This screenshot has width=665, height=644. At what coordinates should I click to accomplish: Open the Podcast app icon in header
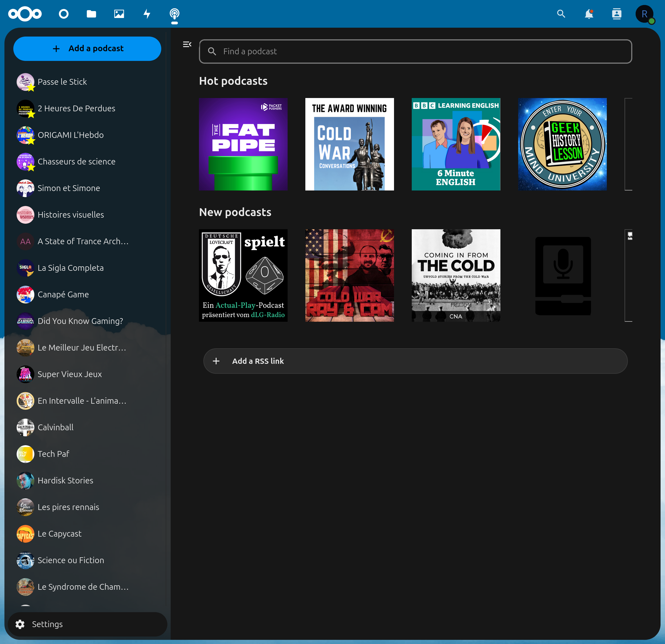174,14
